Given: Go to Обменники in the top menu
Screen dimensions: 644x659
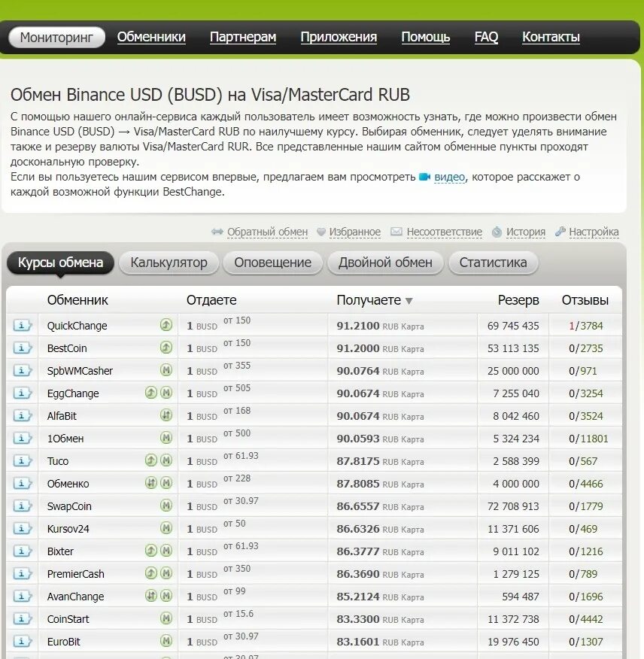Looking at the screenshot, I should 151,37.
